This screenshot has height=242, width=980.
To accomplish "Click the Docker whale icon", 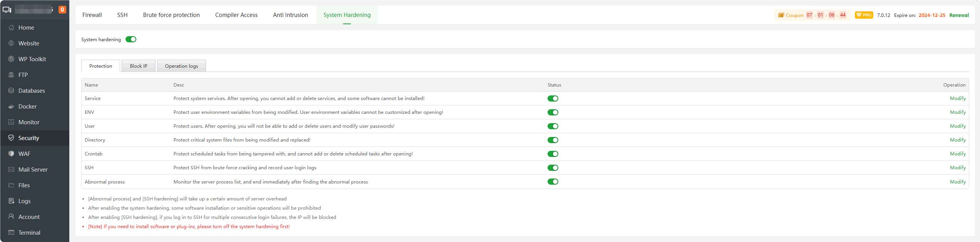I will 11,107.
